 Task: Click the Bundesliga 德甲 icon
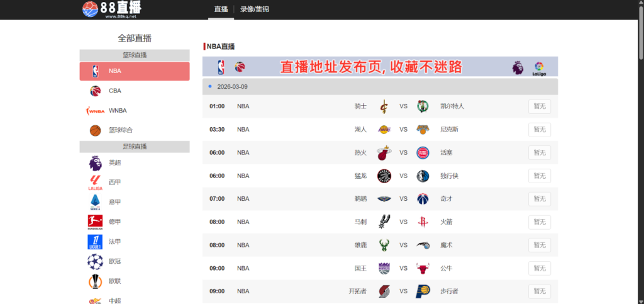tap(95, 222)
